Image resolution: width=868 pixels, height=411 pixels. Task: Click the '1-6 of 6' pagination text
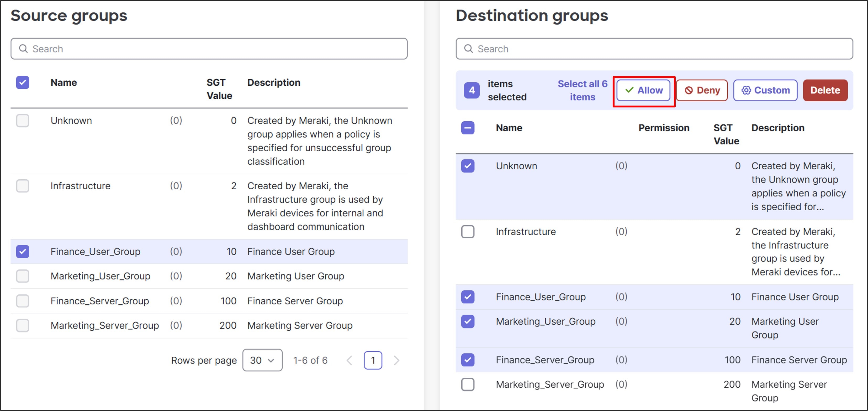[x=310, y=360]
